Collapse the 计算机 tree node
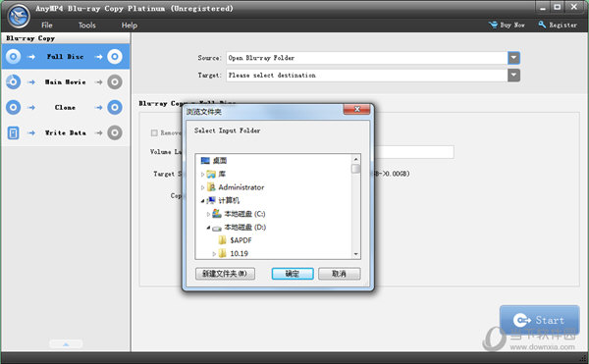The height and width of the screenshot is (364, 589). point(202,201)
